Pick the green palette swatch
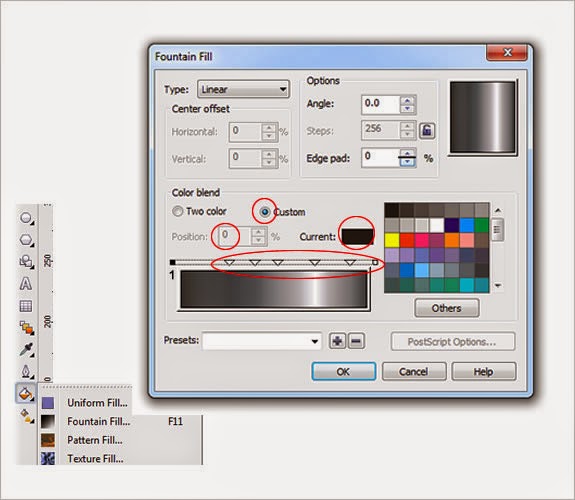Viewport: 575px width, 500px height. pos(481,225)
